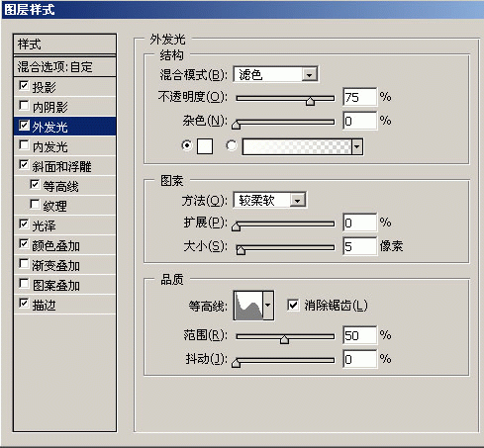The image size is (484, 448).
Task: Open the contour (等高线) curve thumbnail
Action: pyautogui.click(x=248, y=306)
